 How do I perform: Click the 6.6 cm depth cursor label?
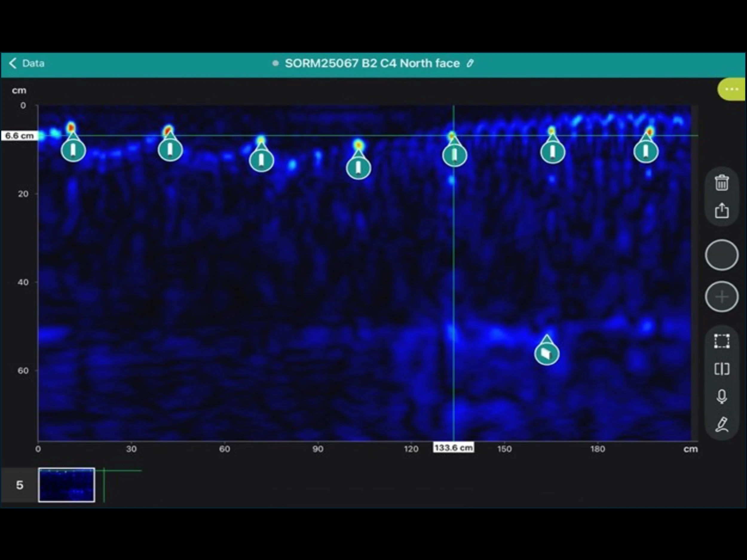tap(19, 136)
